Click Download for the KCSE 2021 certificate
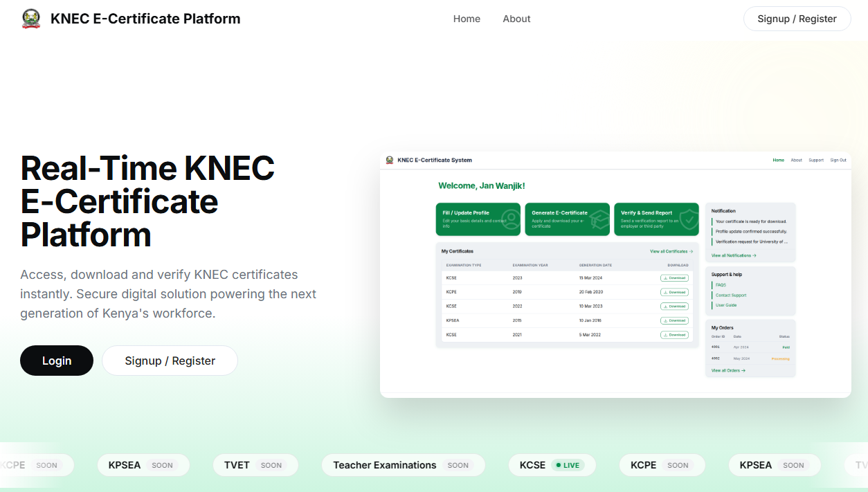Screen dimensions: 868x492 [674, 335]
